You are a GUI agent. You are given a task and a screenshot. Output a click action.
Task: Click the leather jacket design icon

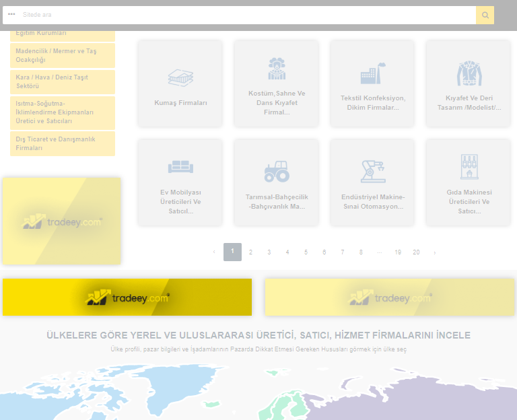[x=469, y=73]
